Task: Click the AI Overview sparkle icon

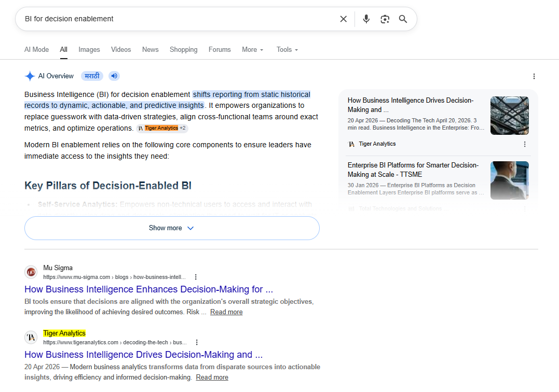Action: pos(30,76)
